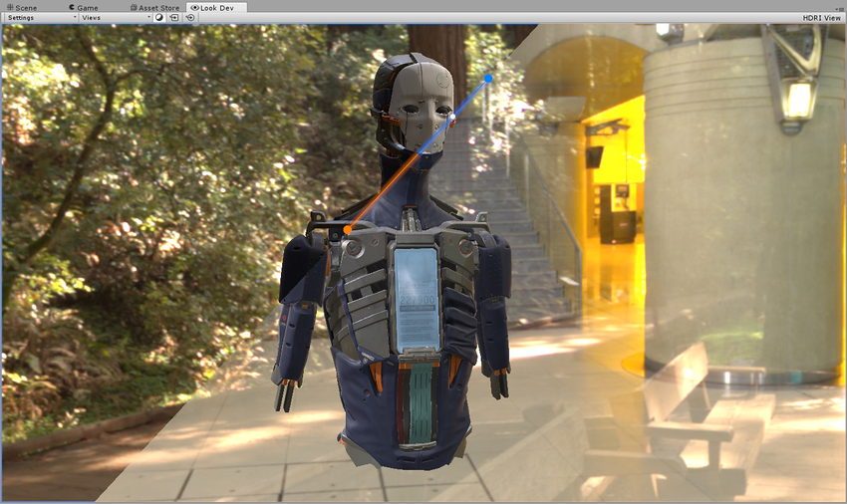Expand the Settings dropdown
Viewport: 847px width, 504px height.
[x=41, y=17]
